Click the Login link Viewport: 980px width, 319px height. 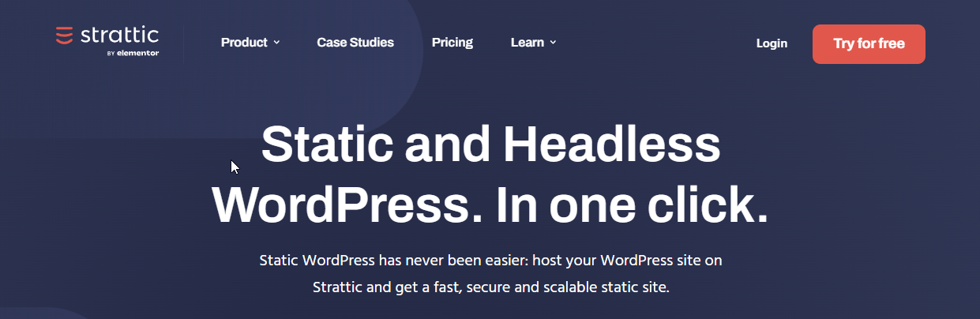point(772,43)
